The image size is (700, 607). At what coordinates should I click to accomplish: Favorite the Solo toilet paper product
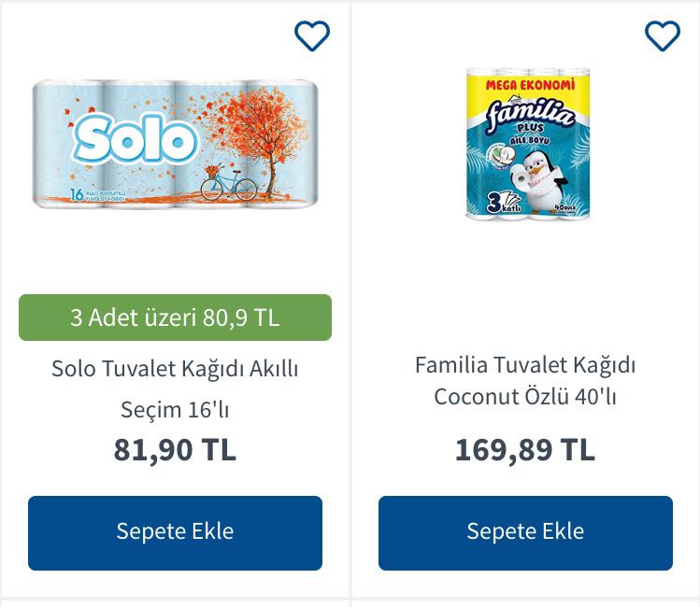point(312,36)
